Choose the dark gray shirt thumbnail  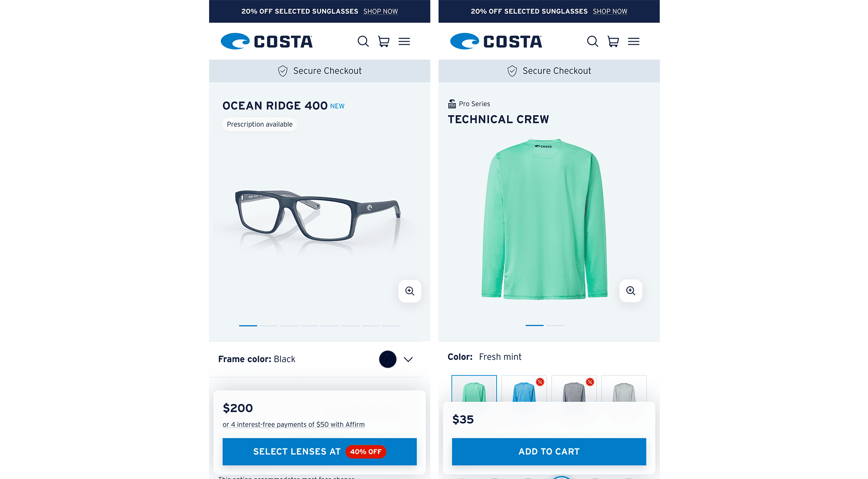tap(574, 389)
